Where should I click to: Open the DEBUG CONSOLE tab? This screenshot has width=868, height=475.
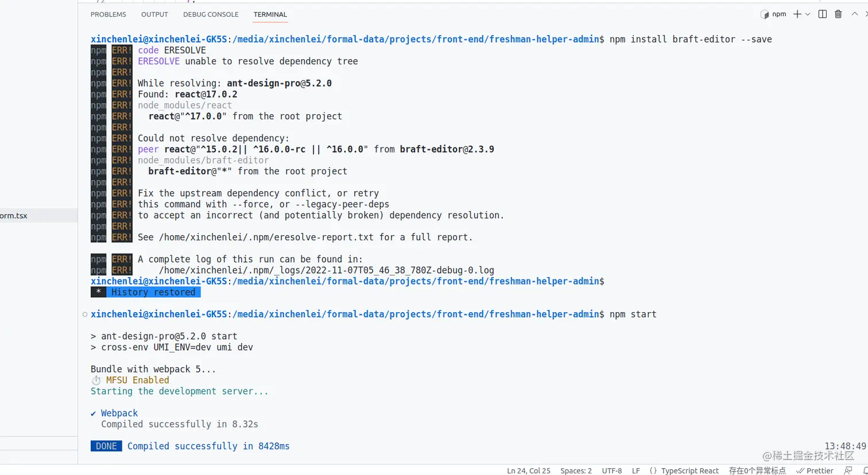point(211,14)
